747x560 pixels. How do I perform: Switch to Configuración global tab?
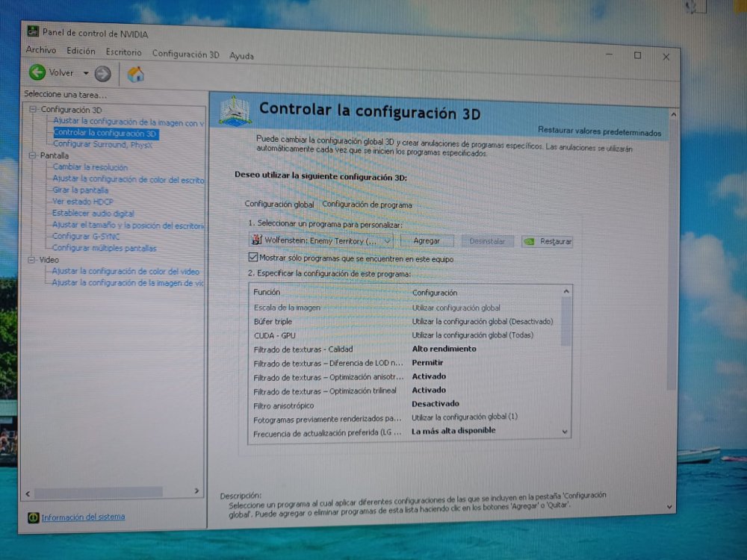(x=279, y=204)
